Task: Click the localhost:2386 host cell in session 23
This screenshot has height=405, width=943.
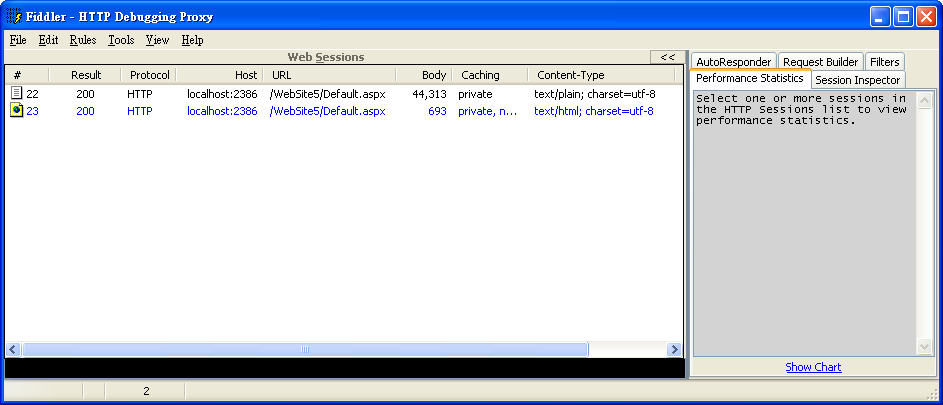Action: (x=222, y=111)
